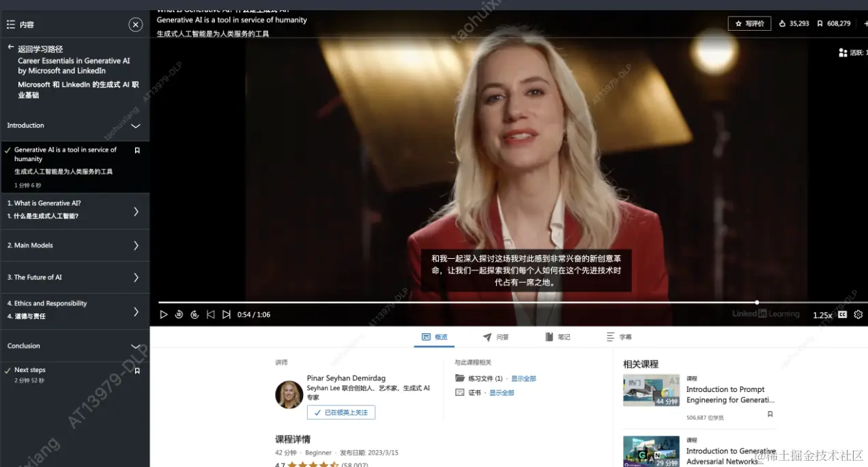Click the LinkedIn Learning logo on player
This screenshot has height=467, width=868.
[x=766, y=314]
